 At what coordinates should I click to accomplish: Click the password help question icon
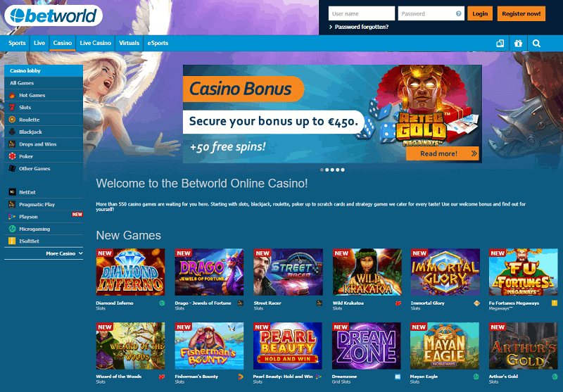click(459, 13)
